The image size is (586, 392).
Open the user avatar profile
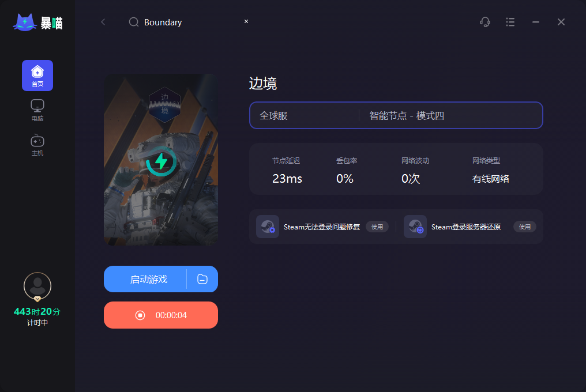click(x=37, y=287)
